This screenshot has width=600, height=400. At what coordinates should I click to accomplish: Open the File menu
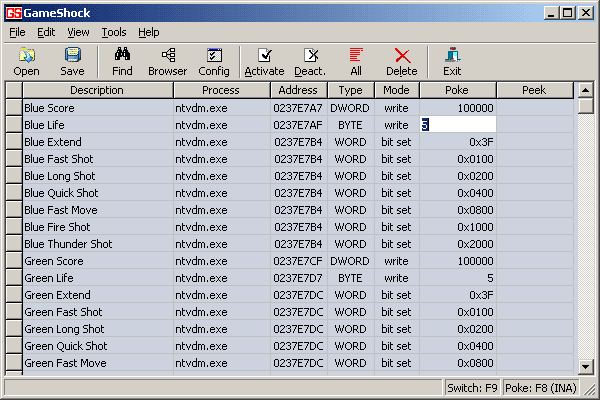pos(17,33)
